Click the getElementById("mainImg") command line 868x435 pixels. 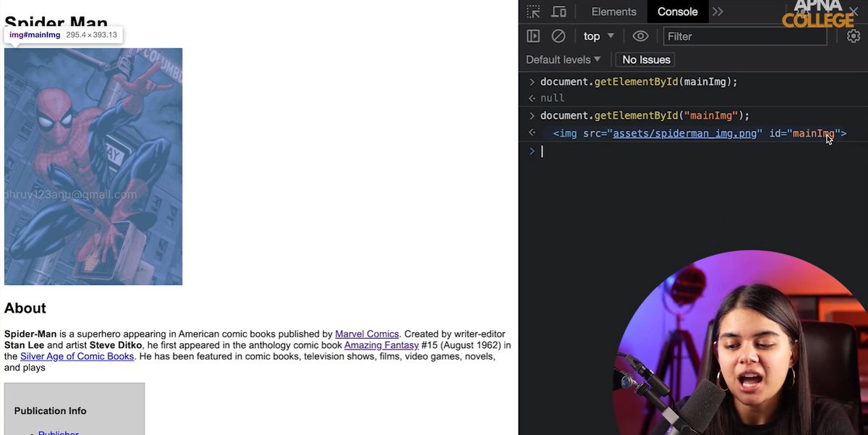coord(645,116)
